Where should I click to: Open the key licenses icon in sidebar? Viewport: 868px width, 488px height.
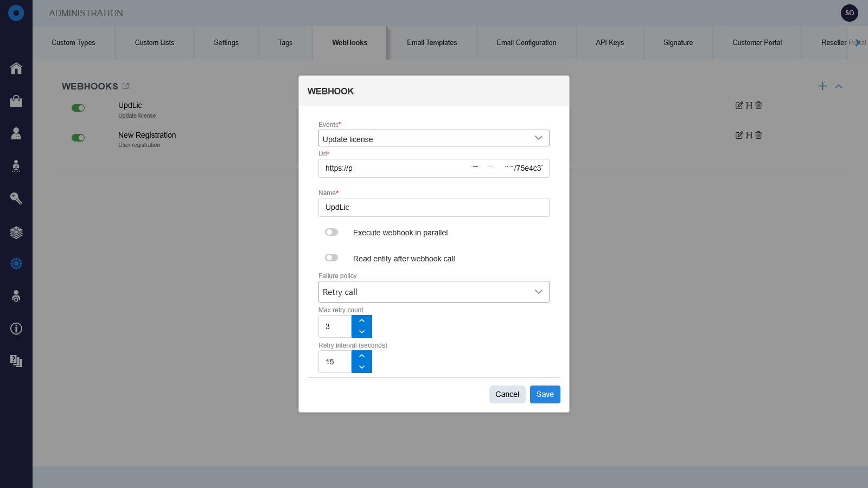click(x=16, y=198)
